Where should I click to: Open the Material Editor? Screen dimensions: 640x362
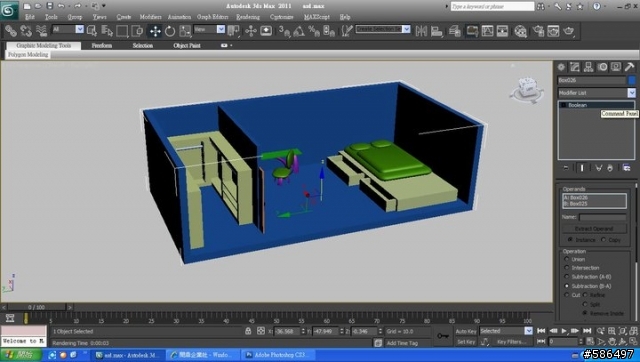pyautogui.click(x=520, y=31)
